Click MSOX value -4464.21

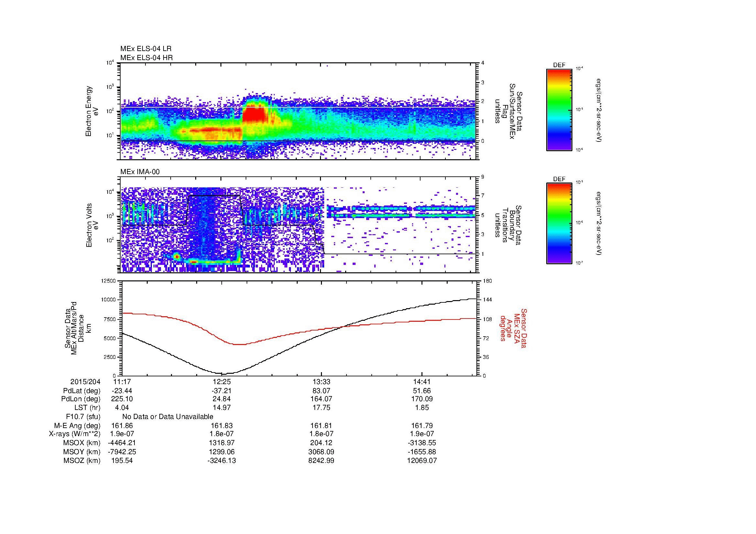(x=122, y=443)
